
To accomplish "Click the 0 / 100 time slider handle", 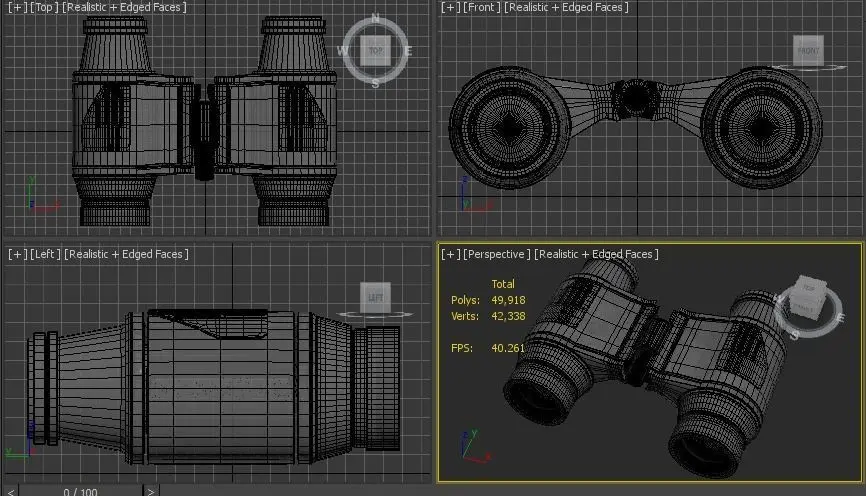I will pyautogui.click(x=81, y=491).
